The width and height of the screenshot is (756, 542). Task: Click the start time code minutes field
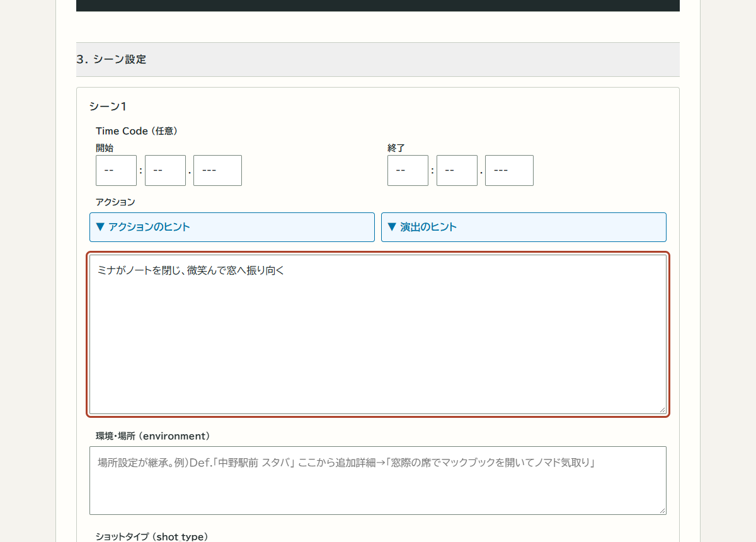pos(116,170)
